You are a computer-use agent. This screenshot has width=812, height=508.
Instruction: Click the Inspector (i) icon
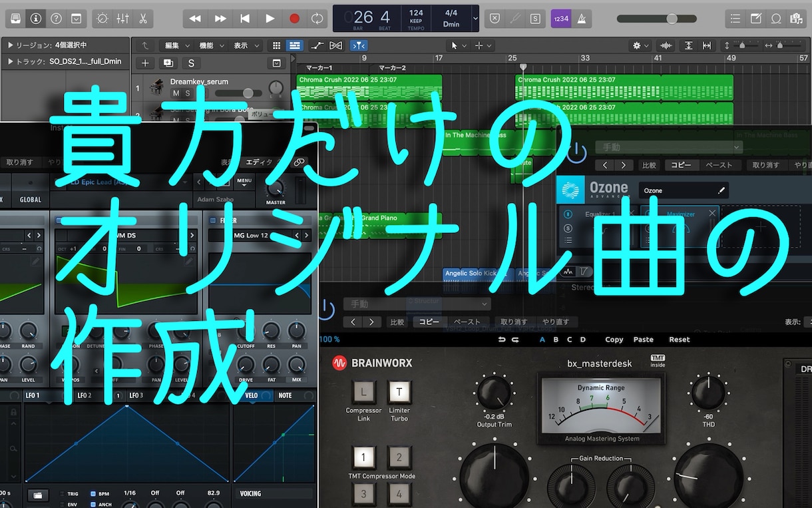coord(35,19)
